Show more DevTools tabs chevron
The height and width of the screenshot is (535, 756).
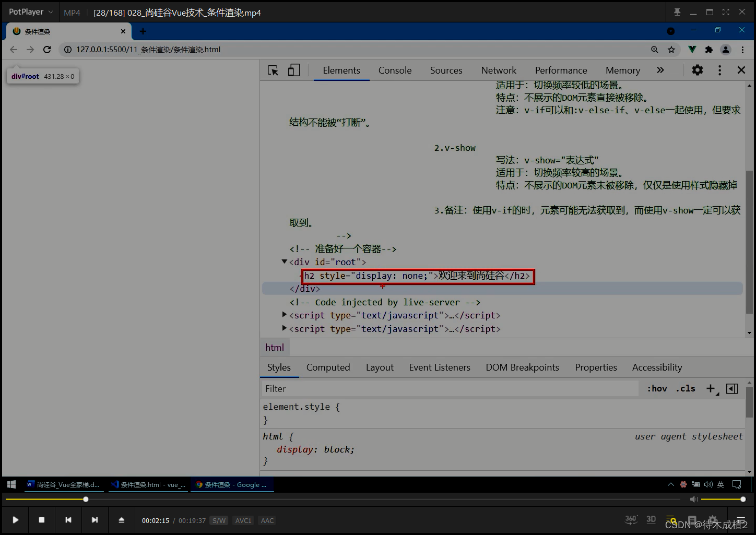[660, 70]
